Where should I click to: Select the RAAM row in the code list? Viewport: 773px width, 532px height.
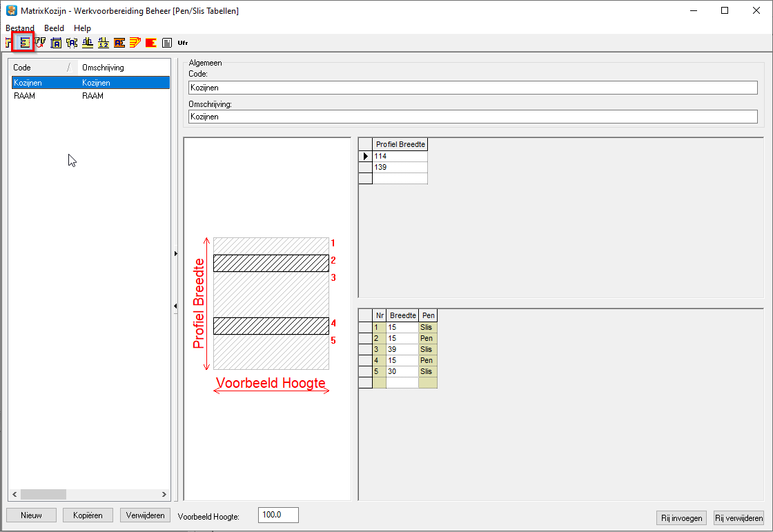[41, 96]
